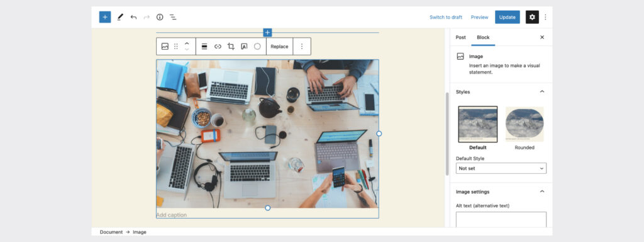Undo the last change
The image size is (644, 242).
coord(133,17)
